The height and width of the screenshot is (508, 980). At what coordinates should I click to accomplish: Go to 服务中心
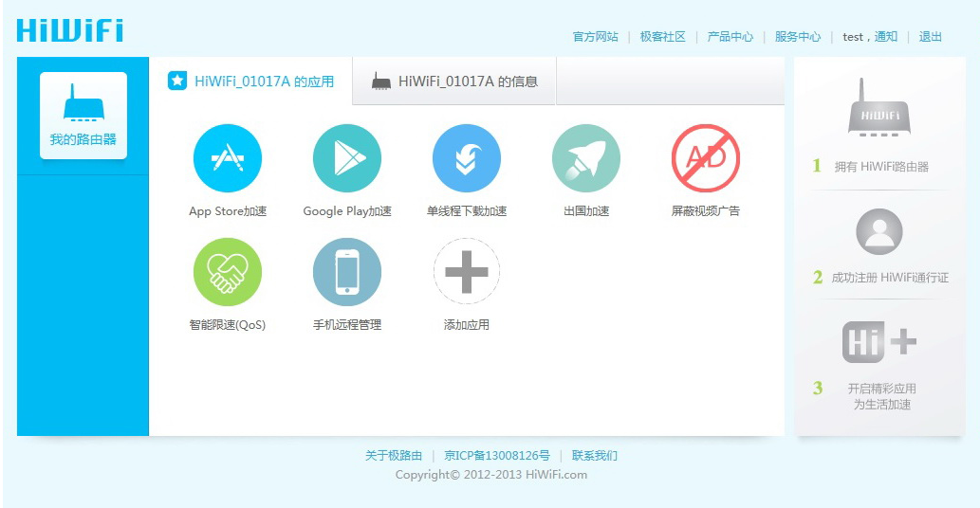point(798,37)
